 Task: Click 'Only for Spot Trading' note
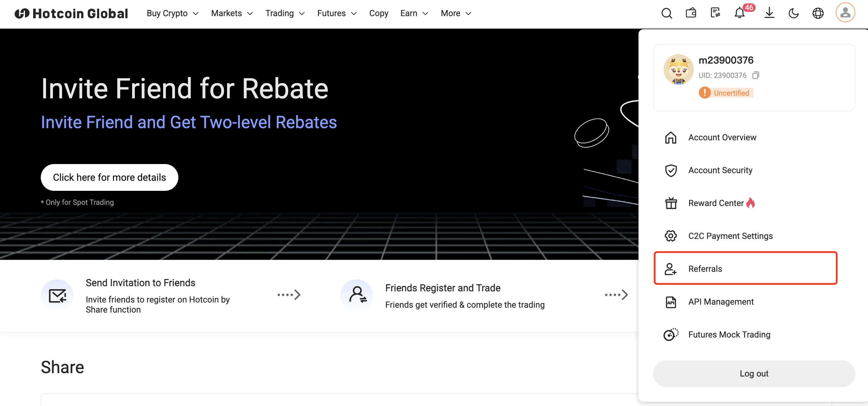tap(77, 202)
